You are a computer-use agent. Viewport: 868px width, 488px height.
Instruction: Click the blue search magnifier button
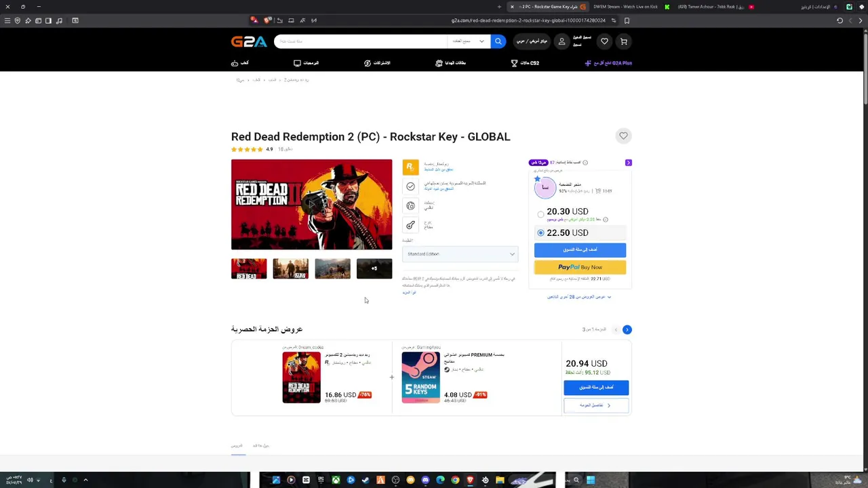[x=498, y=41]
